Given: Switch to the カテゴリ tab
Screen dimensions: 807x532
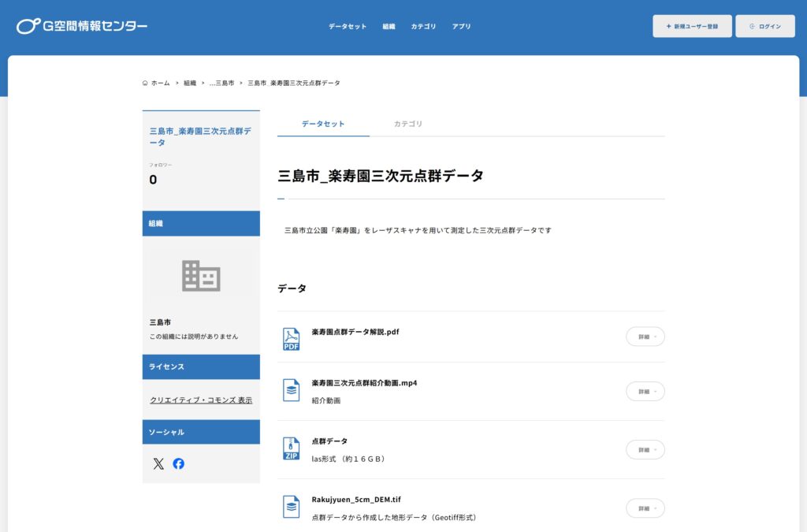Looking at the screenshot, I should [408, 124].
